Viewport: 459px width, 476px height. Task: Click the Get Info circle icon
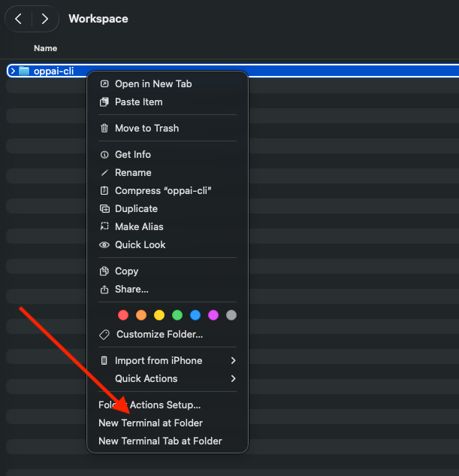coord(104,154)
